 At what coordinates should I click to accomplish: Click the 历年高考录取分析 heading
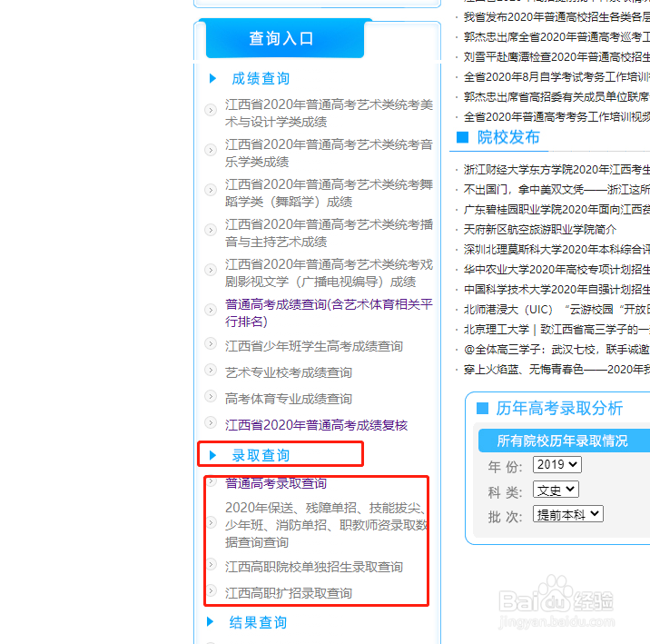(x=559, y=409)
